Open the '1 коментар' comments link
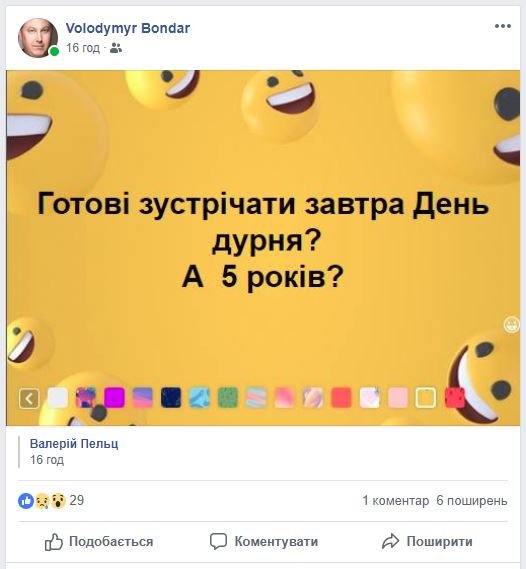 tap(396, 500)
